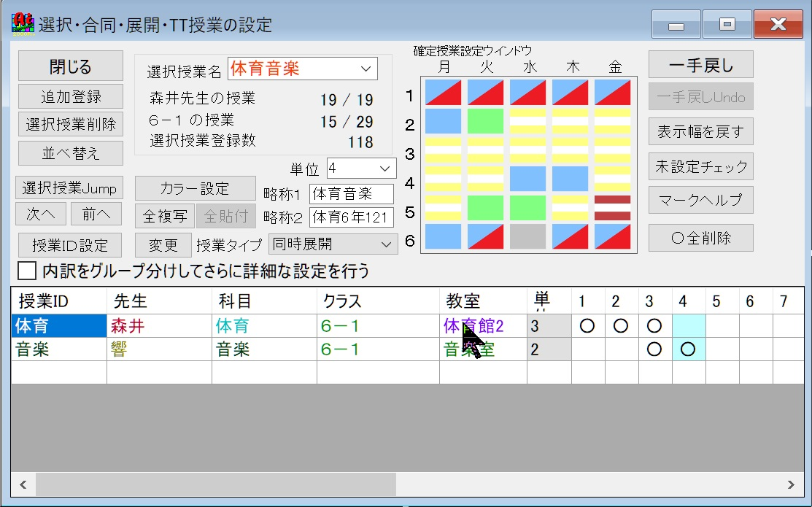Go to next class with 次へ
Viewport: 812px width, 507px height.
click(41, 214)
